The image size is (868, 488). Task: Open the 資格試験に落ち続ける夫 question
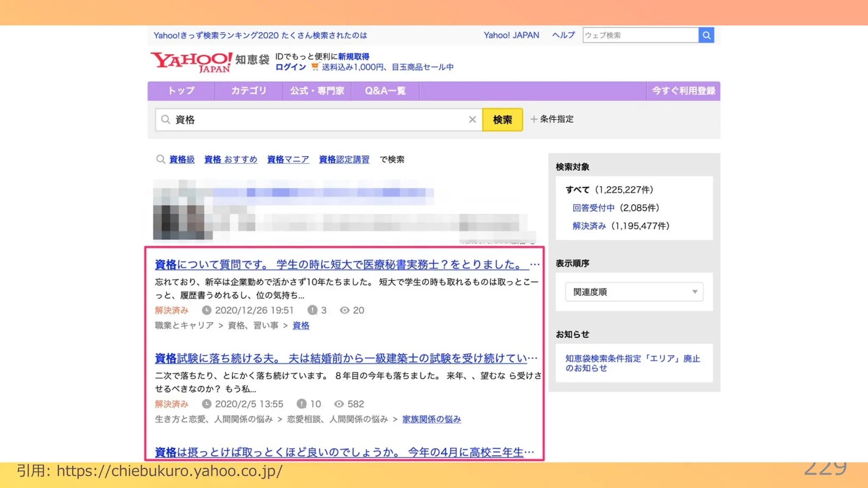pos(346,358)
